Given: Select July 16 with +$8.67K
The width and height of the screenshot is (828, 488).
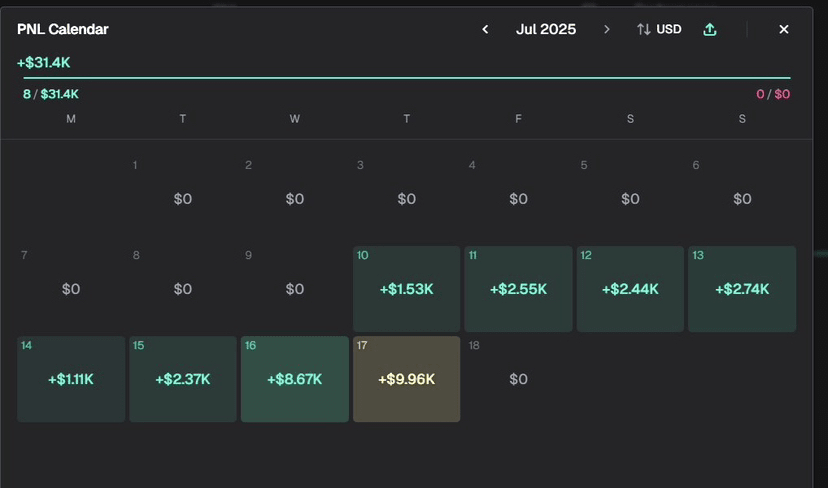Looking at the screenshot, I should point(295,379).
